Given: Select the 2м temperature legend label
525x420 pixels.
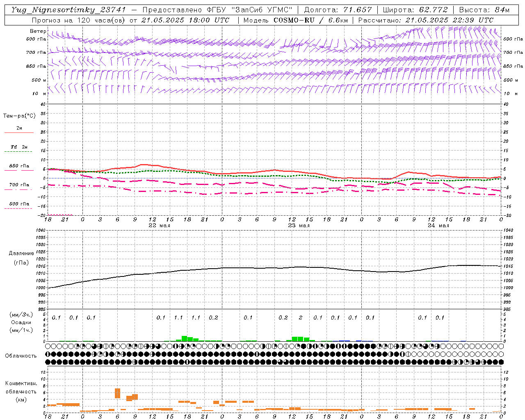Looking at the screenshot, I should click(19, 128).
